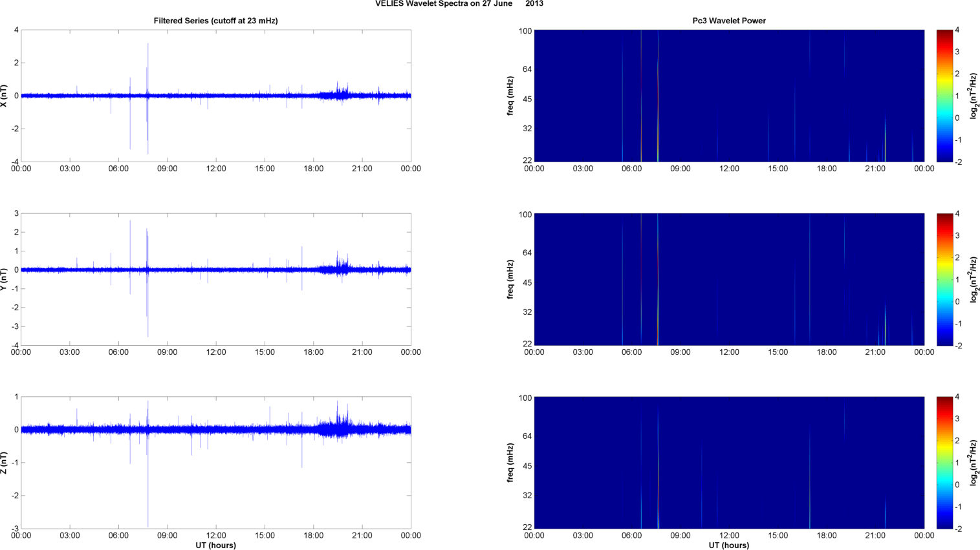The width and height of the screenshot is (980, 550).
Task: Click the '-1' tick on the Z (nT) axis
Action: pyautogui.click(x=14, y=463)
